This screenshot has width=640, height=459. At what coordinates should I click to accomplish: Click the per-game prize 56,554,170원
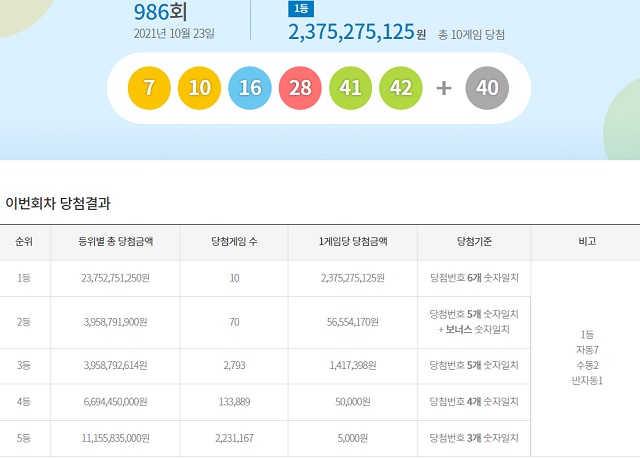353,322
